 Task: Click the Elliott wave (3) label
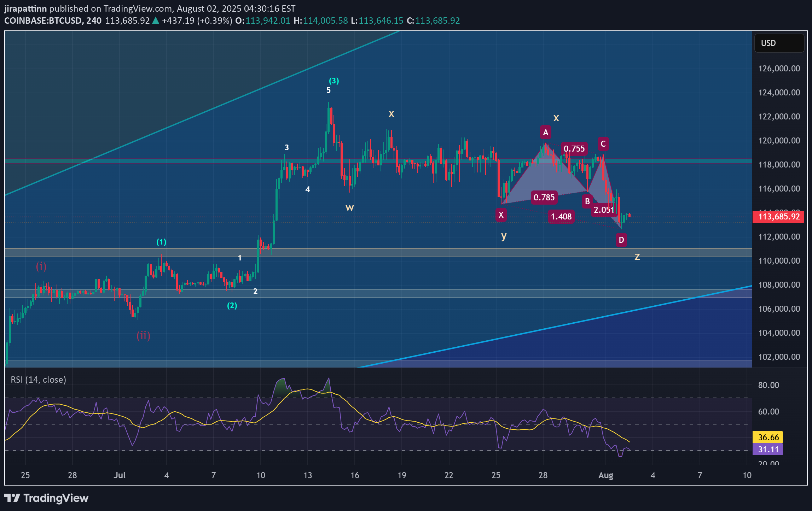point(333,81)
